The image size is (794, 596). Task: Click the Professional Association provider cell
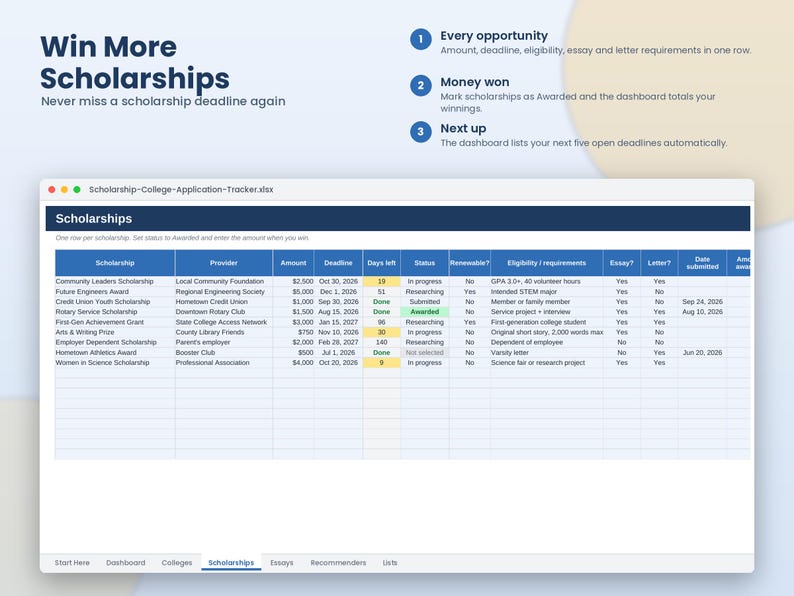[224, 363]
